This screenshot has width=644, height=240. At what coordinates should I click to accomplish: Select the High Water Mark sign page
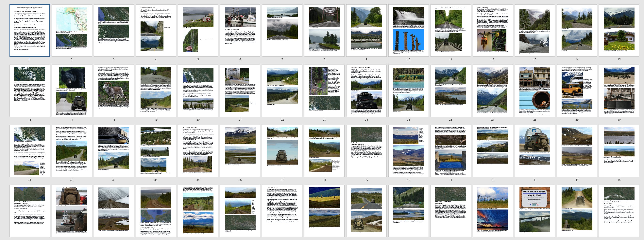535,211
